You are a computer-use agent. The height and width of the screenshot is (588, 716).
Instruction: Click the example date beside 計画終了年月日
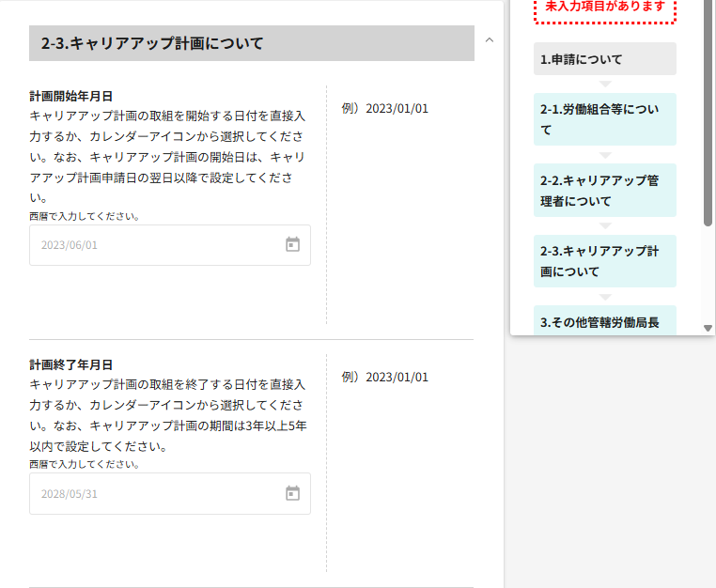tap(385, 377)
